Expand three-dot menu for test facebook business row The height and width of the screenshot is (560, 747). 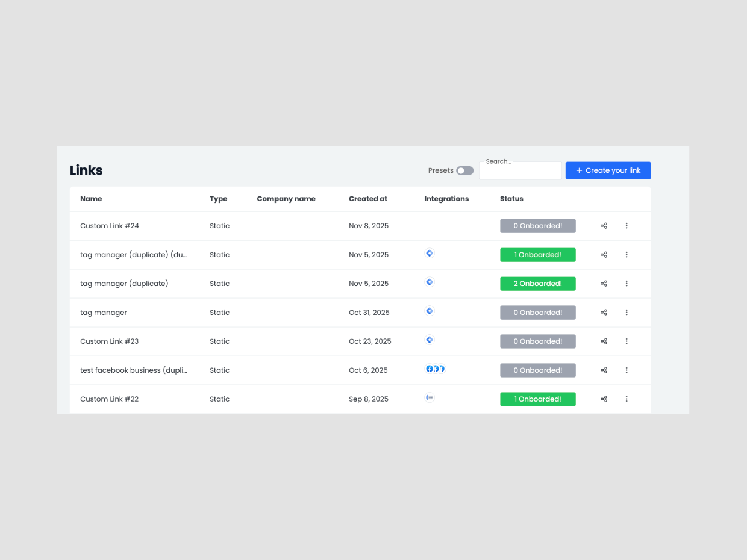tap(627, 370)
